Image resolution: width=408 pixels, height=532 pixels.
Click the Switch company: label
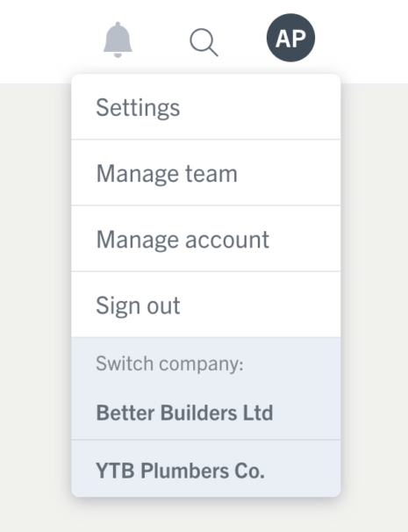pyautogui.click(x=169, y=363)
